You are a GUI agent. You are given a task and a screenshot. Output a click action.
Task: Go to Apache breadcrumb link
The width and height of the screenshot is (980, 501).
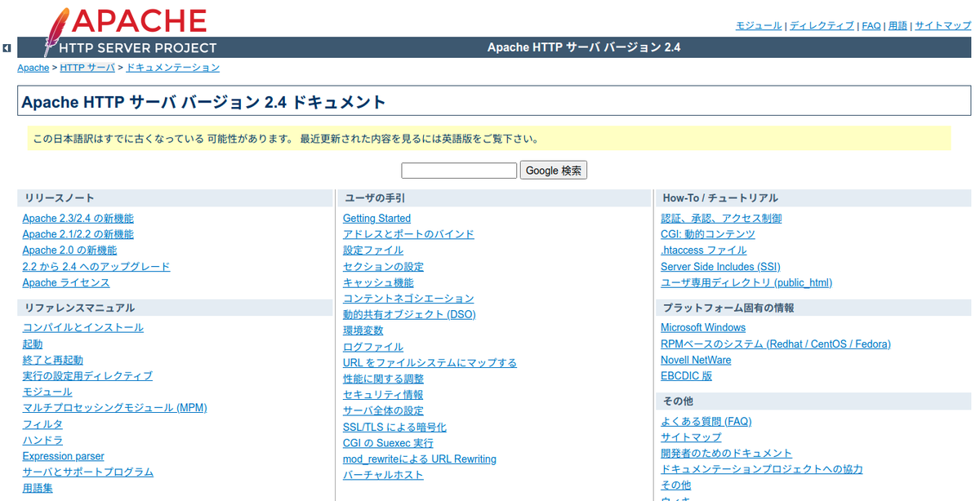pyautogui.click(x=33, y=68)
